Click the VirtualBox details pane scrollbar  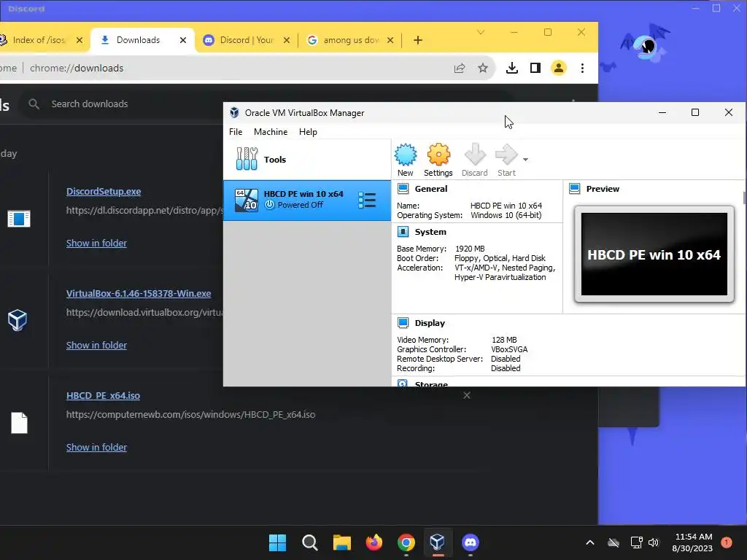pyautogui.click(x=743, y=198)
